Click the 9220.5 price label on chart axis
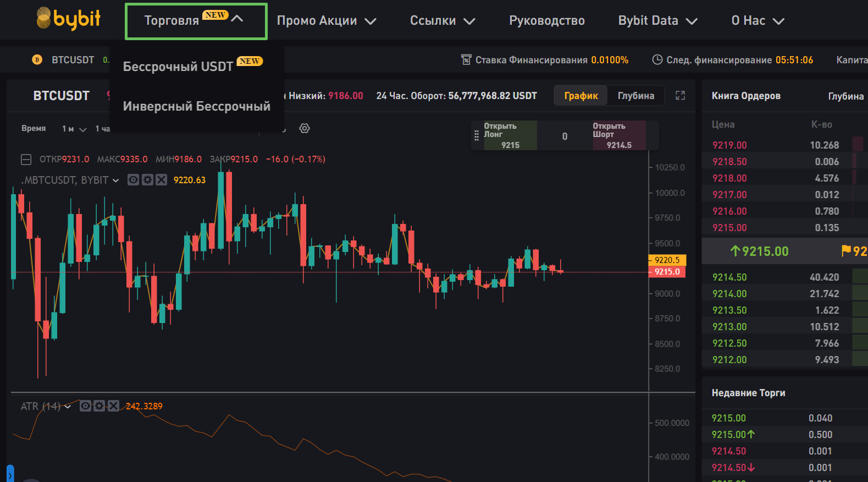 tap(667, 260)
